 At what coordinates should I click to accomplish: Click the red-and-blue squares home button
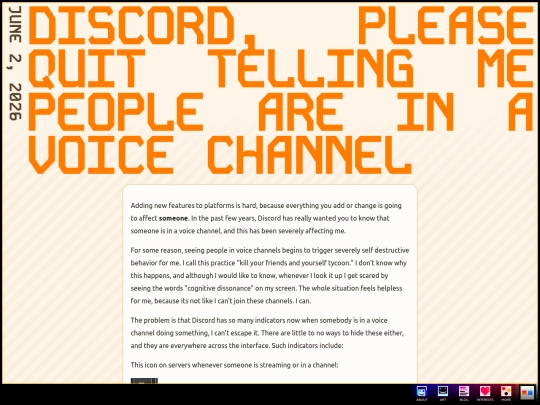pyautogui.click(x=527, y=392)
